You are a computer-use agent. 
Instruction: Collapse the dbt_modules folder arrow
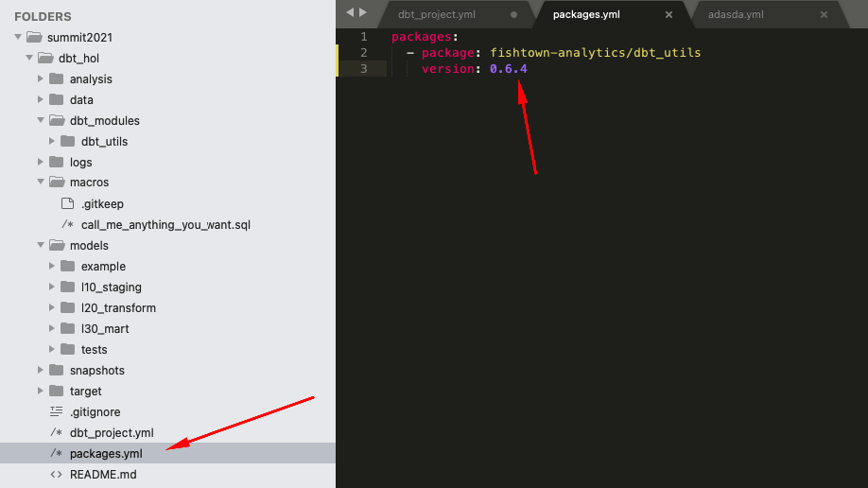point(41,120)
